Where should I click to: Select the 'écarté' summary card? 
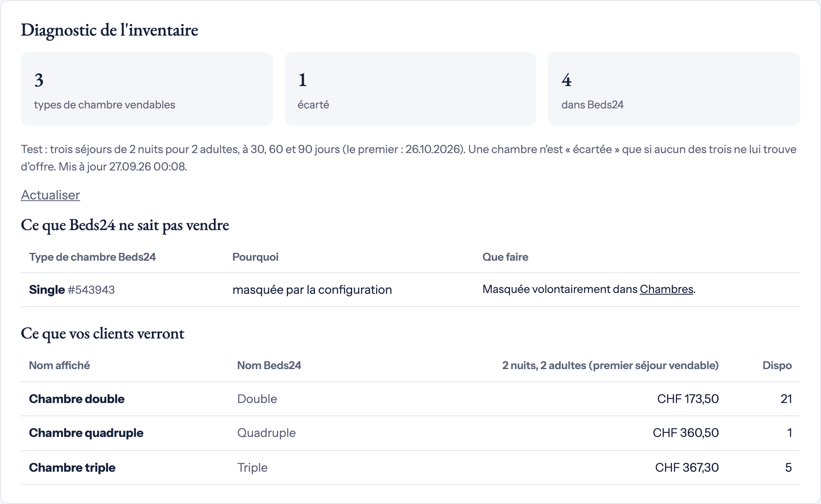(x=410, y=89)
